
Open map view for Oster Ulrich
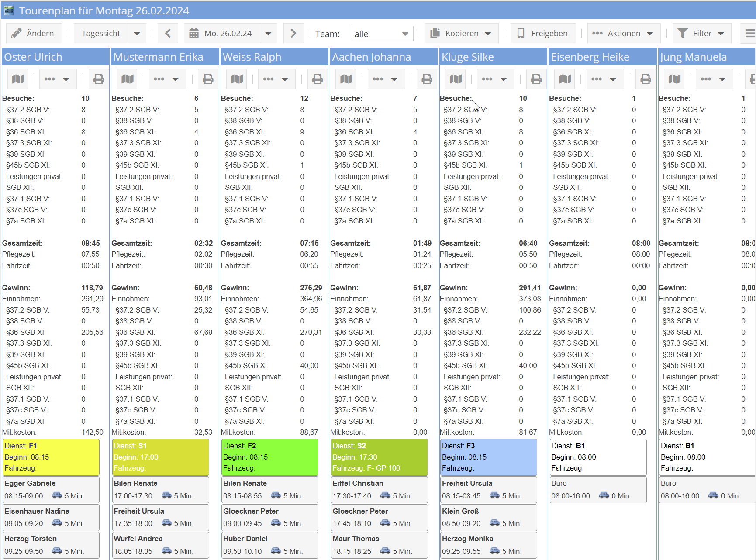(x=18, y=79)
